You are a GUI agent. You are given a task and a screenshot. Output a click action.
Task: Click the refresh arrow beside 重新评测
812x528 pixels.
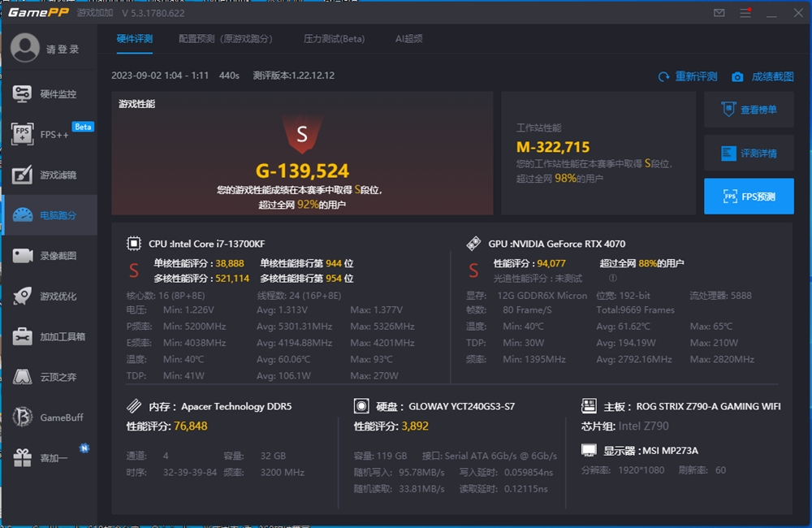(x=664, y=76)
